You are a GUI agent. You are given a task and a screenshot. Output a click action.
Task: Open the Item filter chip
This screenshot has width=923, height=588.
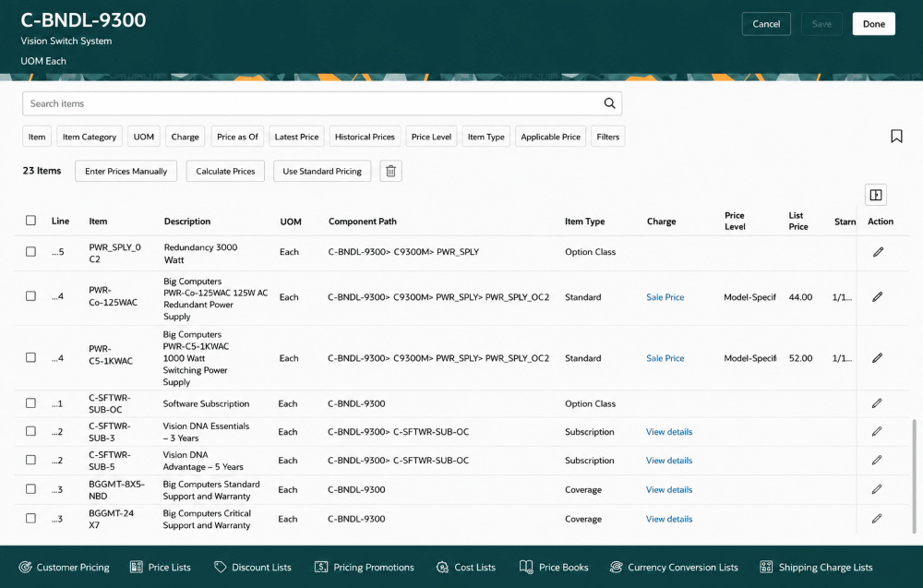[37, 137]
